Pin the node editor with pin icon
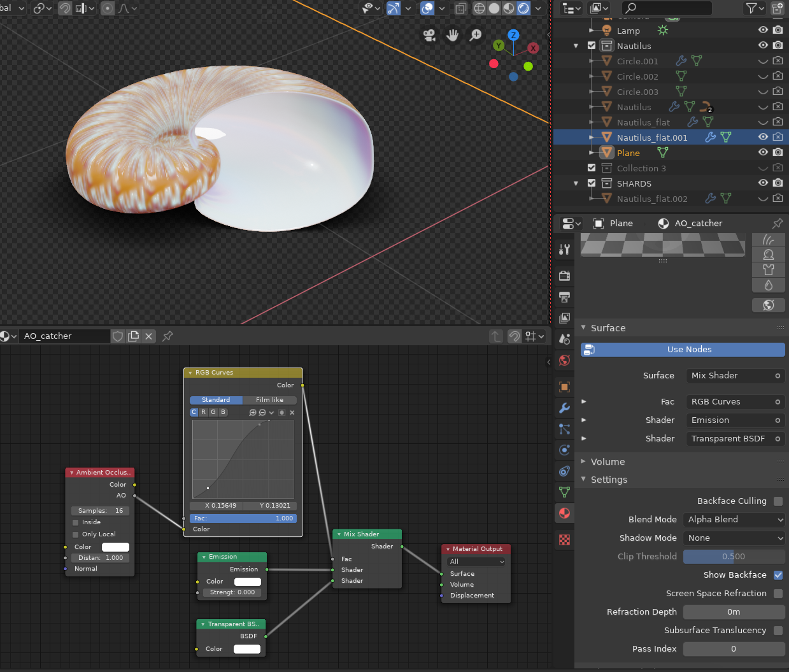The image size is (789, 672). (x=167, y=336)
